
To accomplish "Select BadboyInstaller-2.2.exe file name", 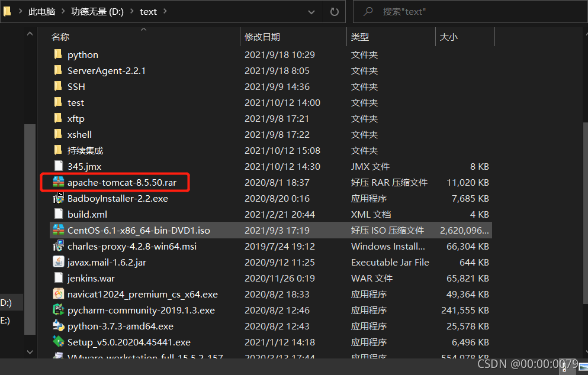I will point(118,198).
